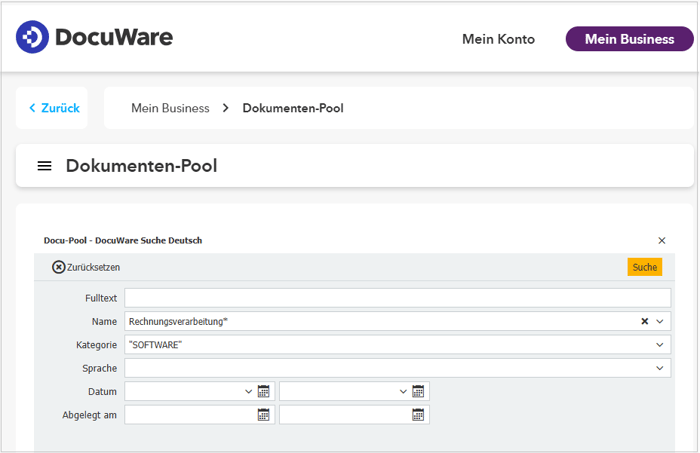Open Mein Business breadcrumb

(x=170, y=108)
